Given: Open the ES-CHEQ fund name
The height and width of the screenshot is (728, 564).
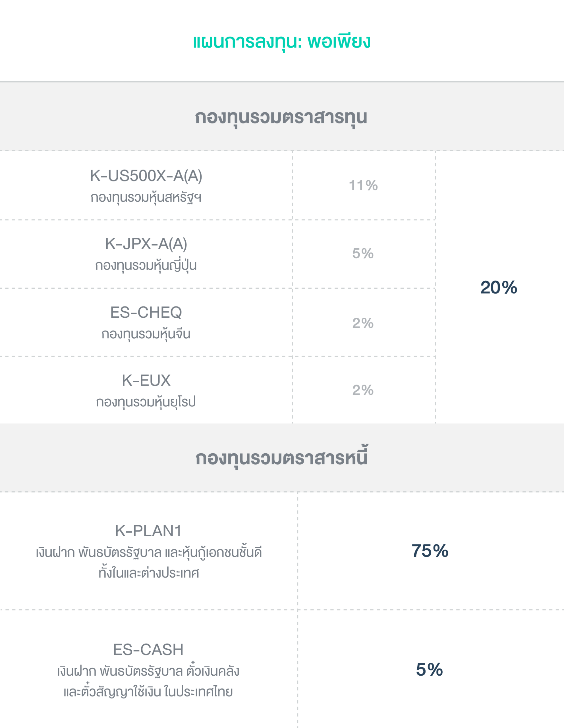Looking at the screenshot, I should (x=146, y=312).
